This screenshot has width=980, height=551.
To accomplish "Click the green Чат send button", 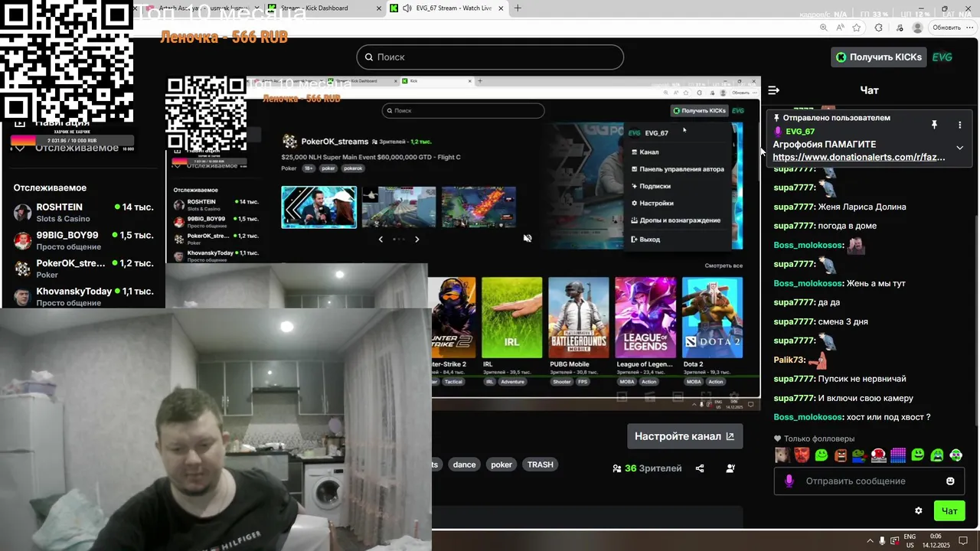I will click(x=949, y=510).
